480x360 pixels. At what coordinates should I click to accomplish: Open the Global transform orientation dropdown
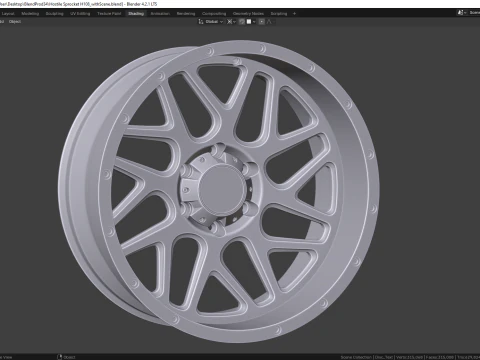[x=211, y=22]
